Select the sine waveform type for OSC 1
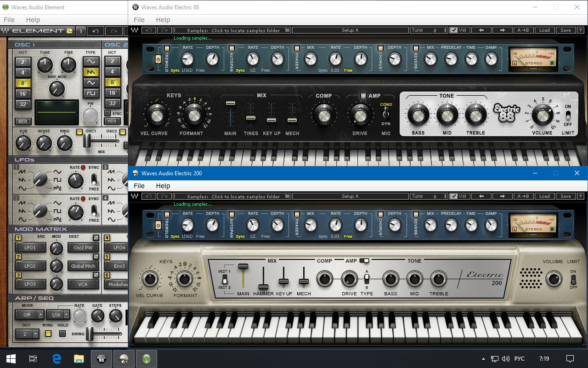The image size is (588, 368). pos(91,61)
